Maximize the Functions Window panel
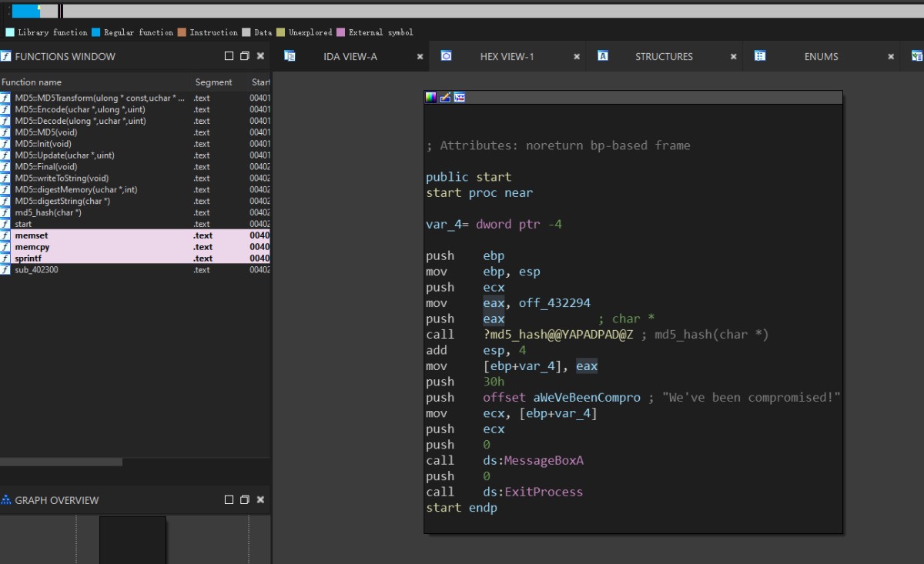 point(229,56)
